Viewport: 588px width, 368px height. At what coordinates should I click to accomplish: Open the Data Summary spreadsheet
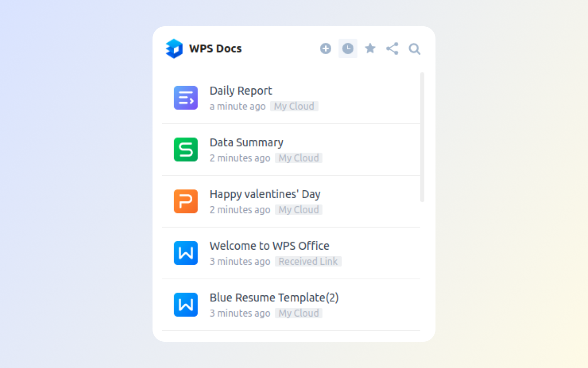tap(291, 149)
